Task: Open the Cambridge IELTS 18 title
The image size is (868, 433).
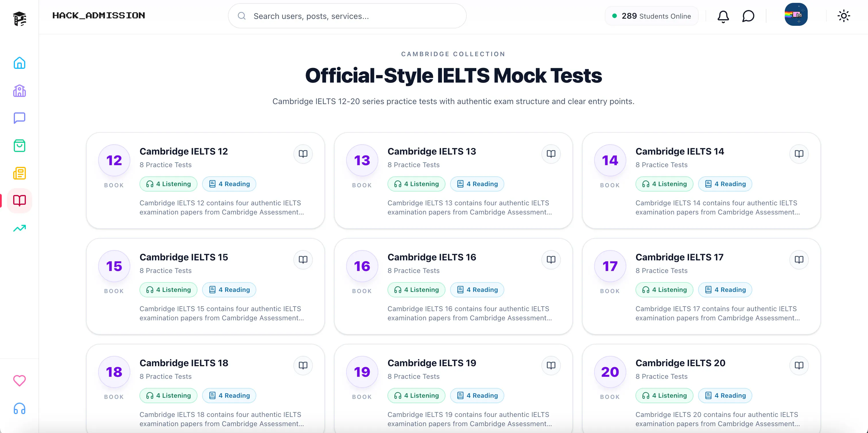Action: tap(184, 363)
